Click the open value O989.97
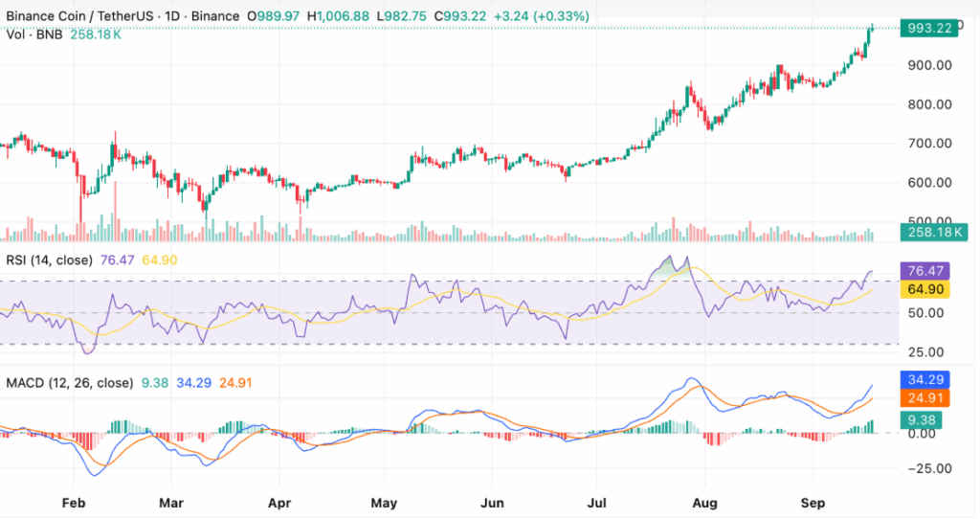The width and height of the screenshot is (980, 519). click(x=273, y=16)
